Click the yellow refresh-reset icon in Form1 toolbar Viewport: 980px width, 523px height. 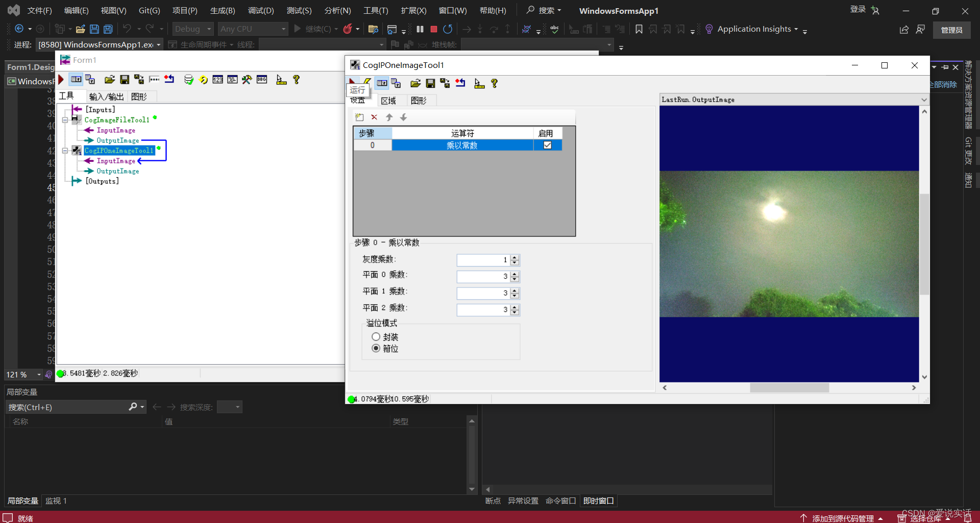click(204, 80)
